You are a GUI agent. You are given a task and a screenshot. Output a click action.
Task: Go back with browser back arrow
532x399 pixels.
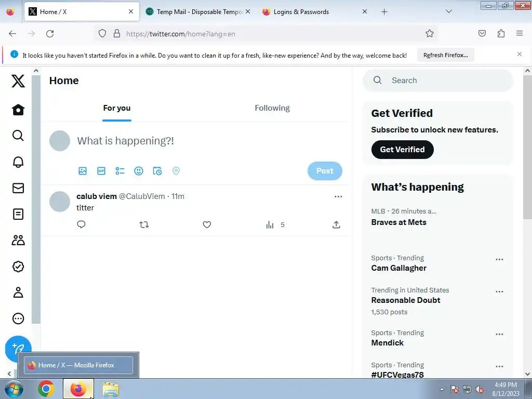click(x=12, y=34)
